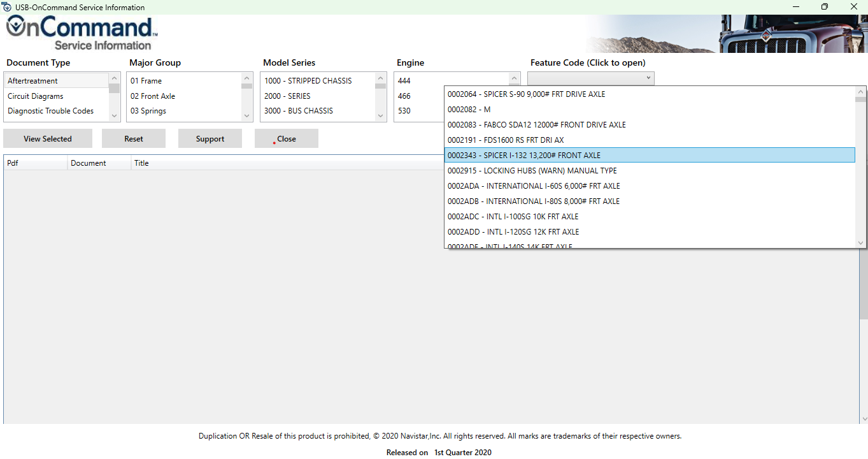The height and width of the screenshot is (459, 868).
Task: Click down arrow of Major Group list
Action: [247, 116]
